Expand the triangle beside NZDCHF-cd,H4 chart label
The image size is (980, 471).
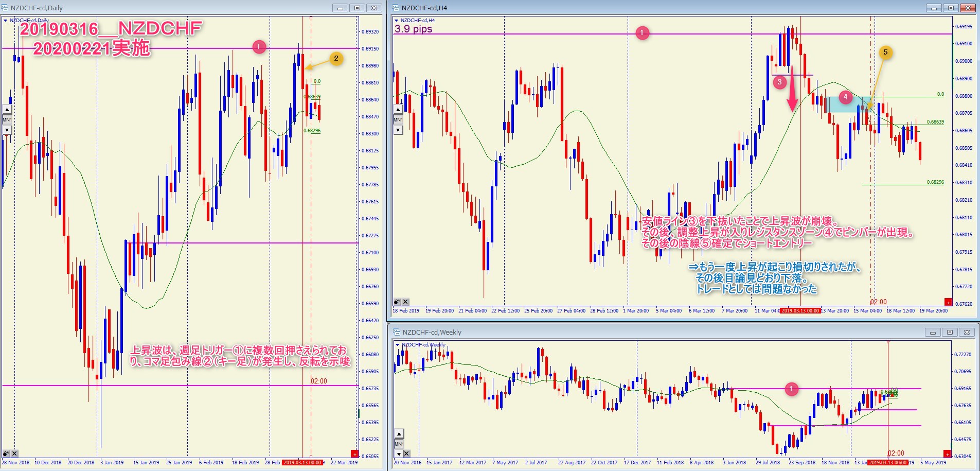click(396, 21)
